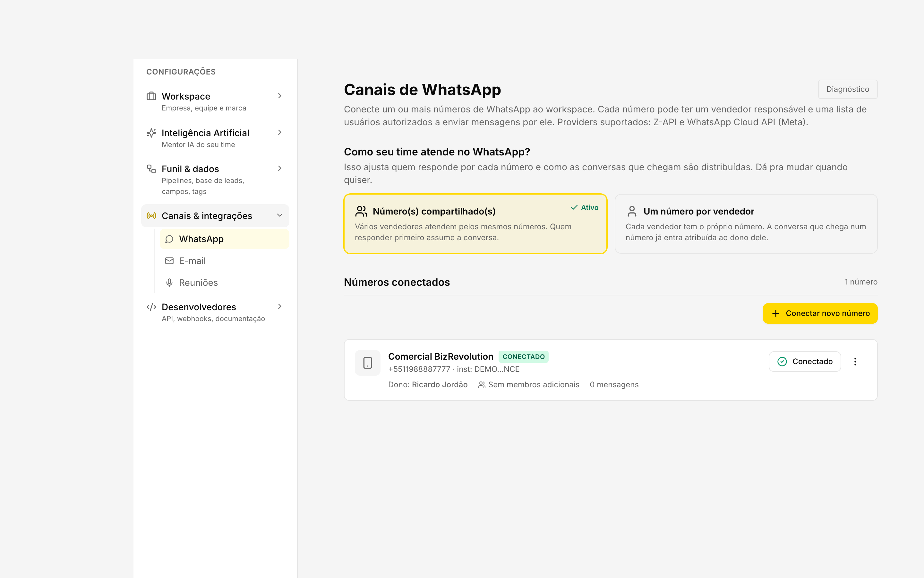This screenshot has height=578, width=924.
Task: Expand the Desenvolvedores chevron
Action: pyautogui.click(x=279, y=307)
